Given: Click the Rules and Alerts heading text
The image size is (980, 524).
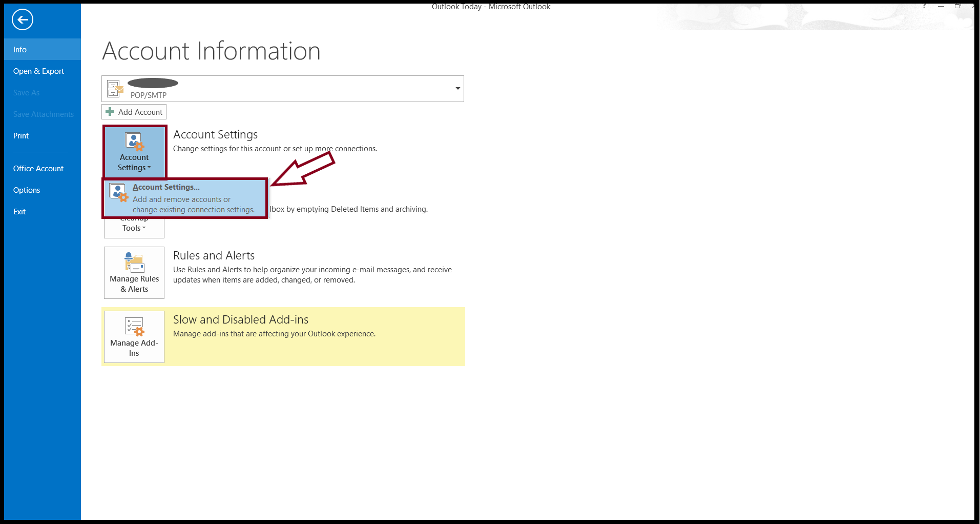Looking at the screenshot, I should [214, 255].
